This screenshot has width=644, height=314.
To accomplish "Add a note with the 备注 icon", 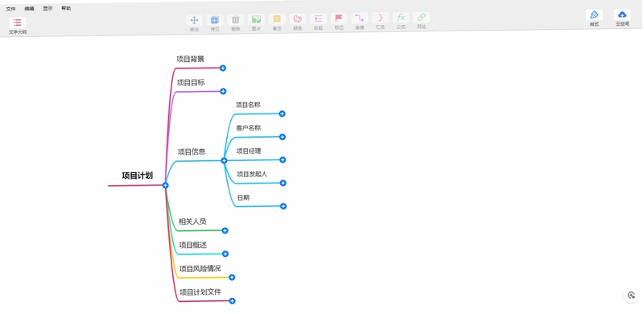I will point(277,19).
